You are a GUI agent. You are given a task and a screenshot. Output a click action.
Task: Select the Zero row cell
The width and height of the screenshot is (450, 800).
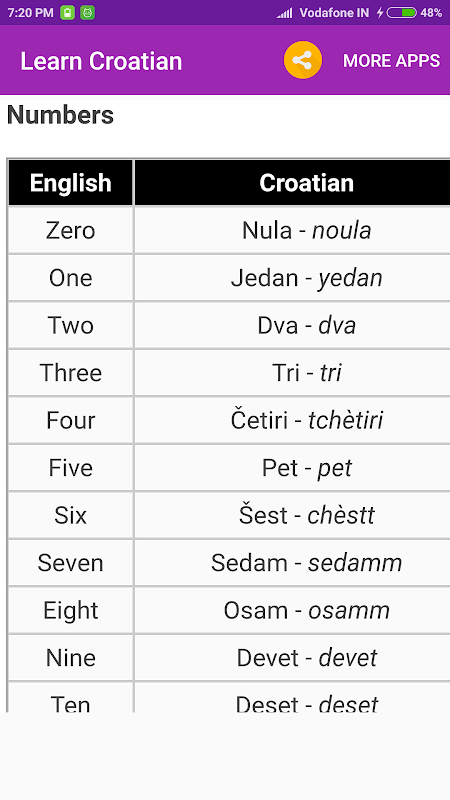[x=70, y=230]
